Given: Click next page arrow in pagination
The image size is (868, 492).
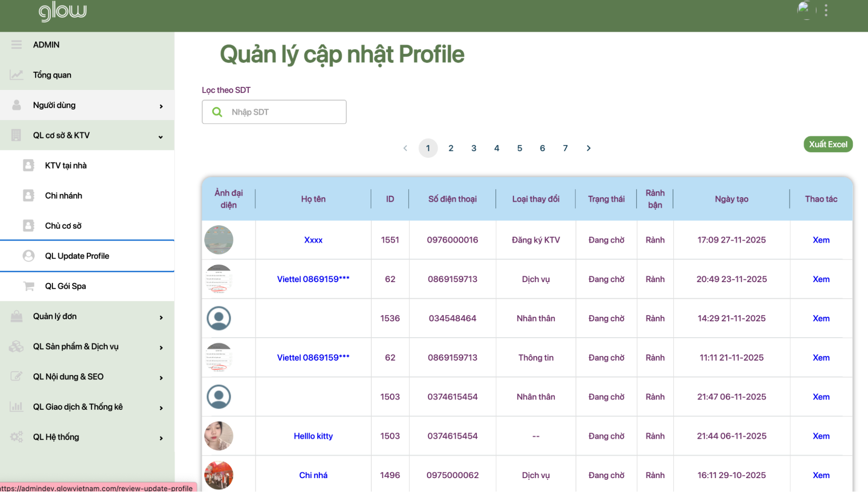Looking at the screenshot, I should pos(588,148).
